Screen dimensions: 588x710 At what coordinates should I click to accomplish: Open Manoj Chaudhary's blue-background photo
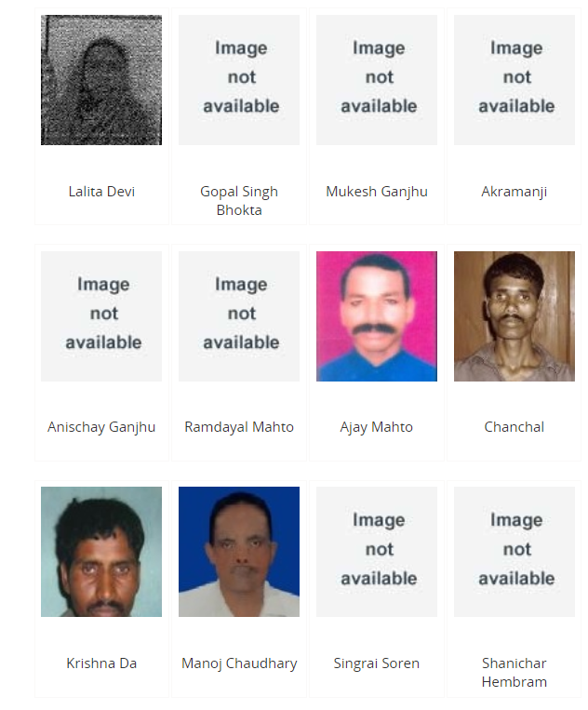(239, 552)
